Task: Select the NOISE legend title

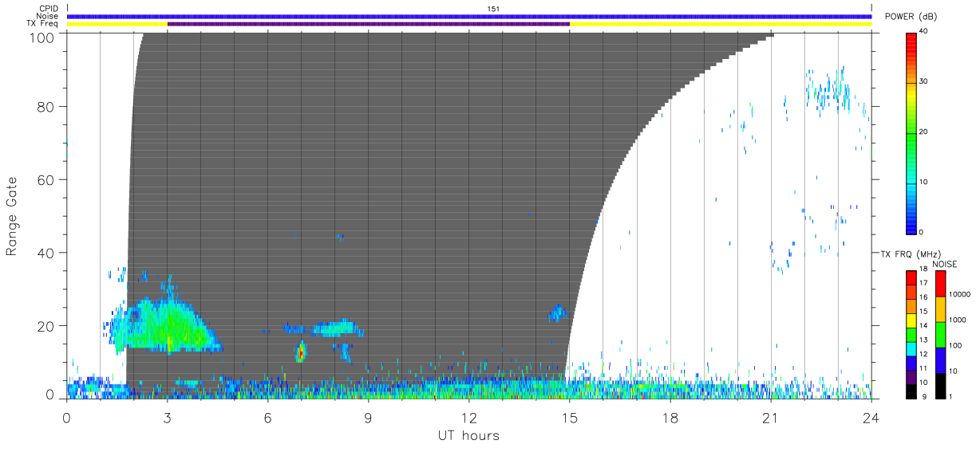Action: [x=946, y=264]
